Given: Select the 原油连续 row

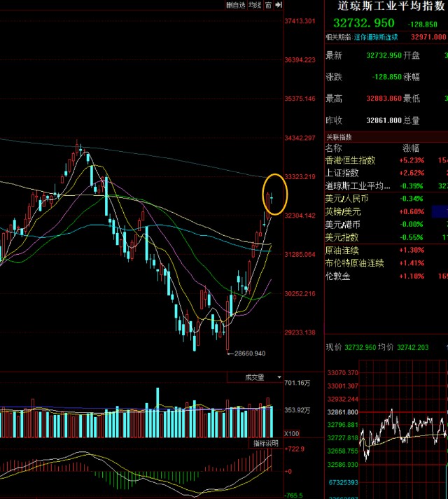Looking at the screenshot, I should click(386, 251).
